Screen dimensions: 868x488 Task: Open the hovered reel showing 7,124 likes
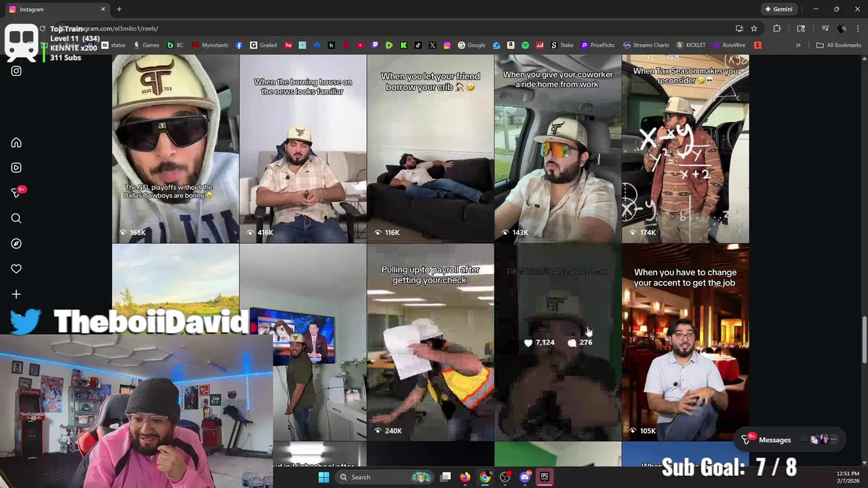pyautogui.click(x=558, y=342)
